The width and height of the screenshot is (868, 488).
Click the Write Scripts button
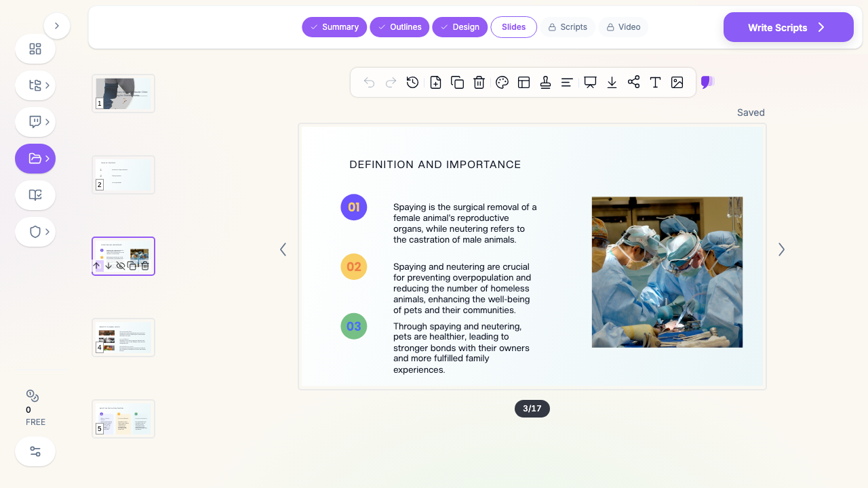pos(789,27)
